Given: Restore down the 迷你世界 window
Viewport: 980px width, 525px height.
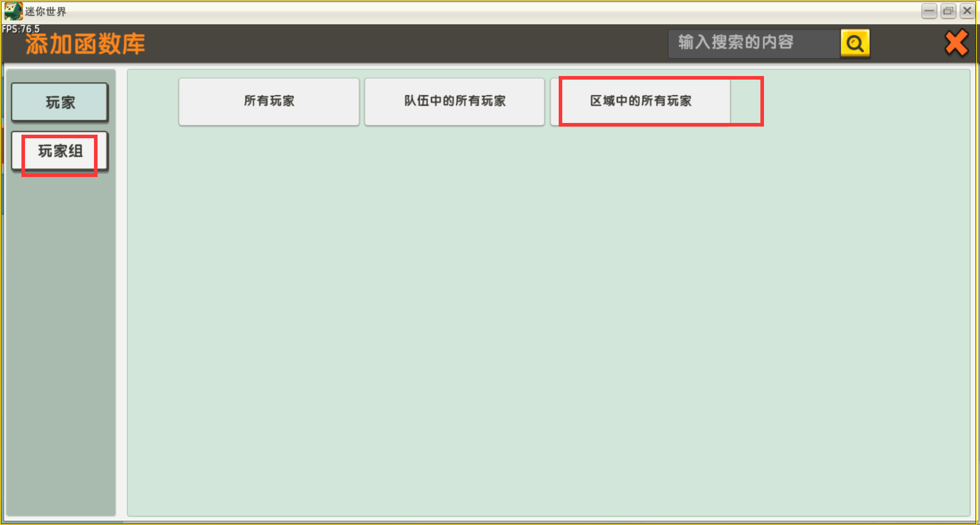Looking at the screenshot, I should click(x=948, y=11).
